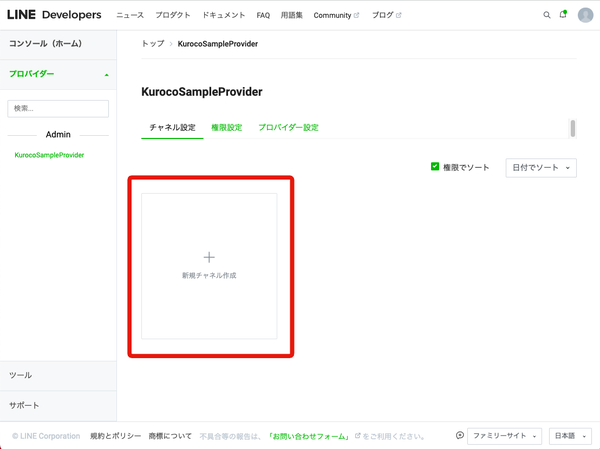Open the プロダクト menu item
600x449 pixels.
tap(173, 15)
